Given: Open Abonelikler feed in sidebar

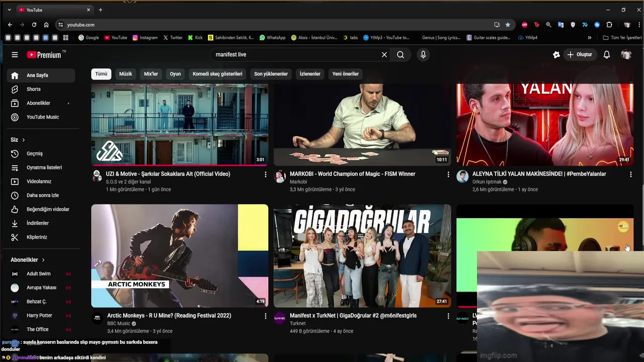Looking at the screenshot, I should tap(41, 103).
